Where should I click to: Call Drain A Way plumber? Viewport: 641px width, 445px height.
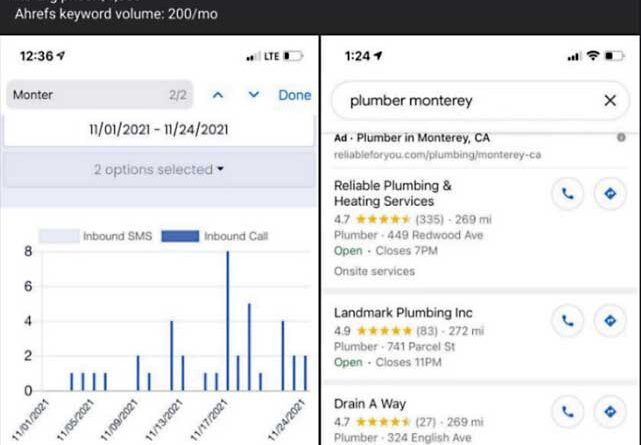pos(567,412)
